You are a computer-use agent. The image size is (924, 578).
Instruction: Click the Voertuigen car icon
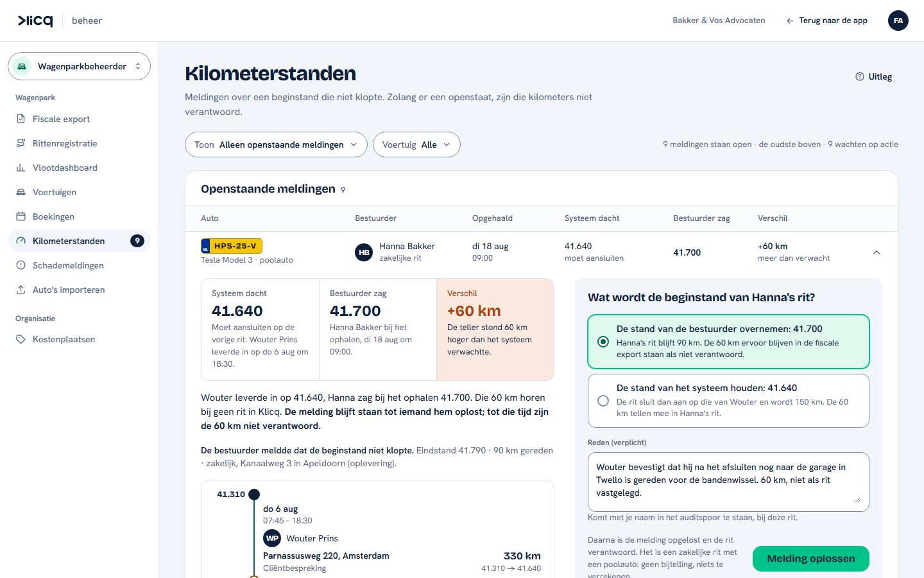21,192
